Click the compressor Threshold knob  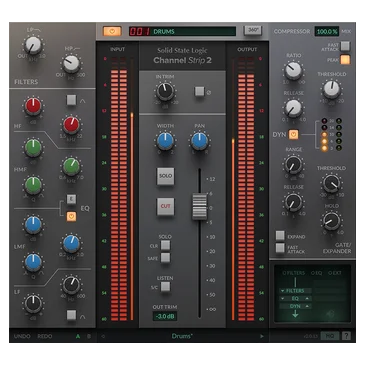[331, 89]
